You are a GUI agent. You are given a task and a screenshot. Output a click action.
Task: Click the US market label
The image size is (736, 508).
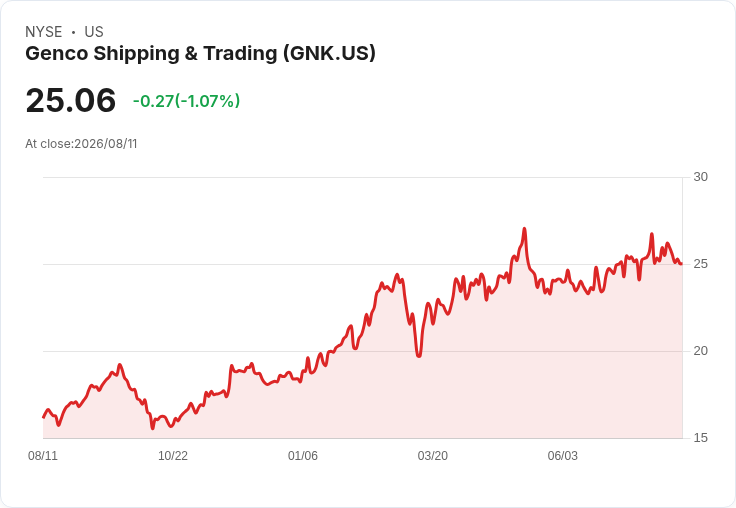pyautogui.click(x=94, y=32)
